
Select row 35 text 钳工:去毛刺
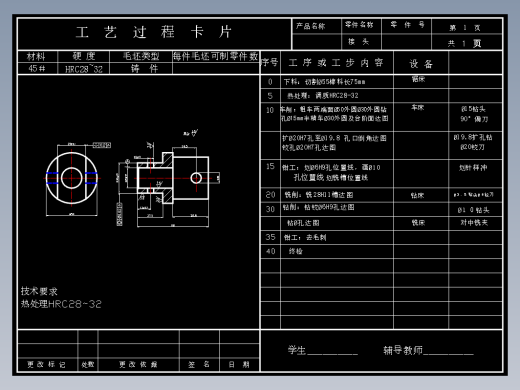pos(305,237)
